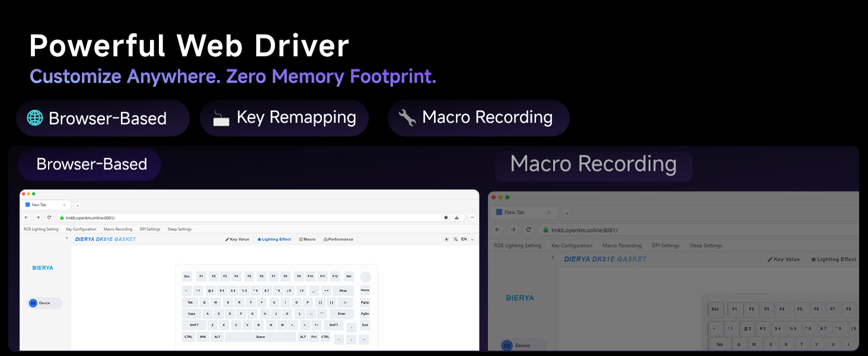Image resolution: width=868 pixels, height=356 pixels.
Task: Click the Device icon in the left window sidebar
Action: [x=33, y=303]
